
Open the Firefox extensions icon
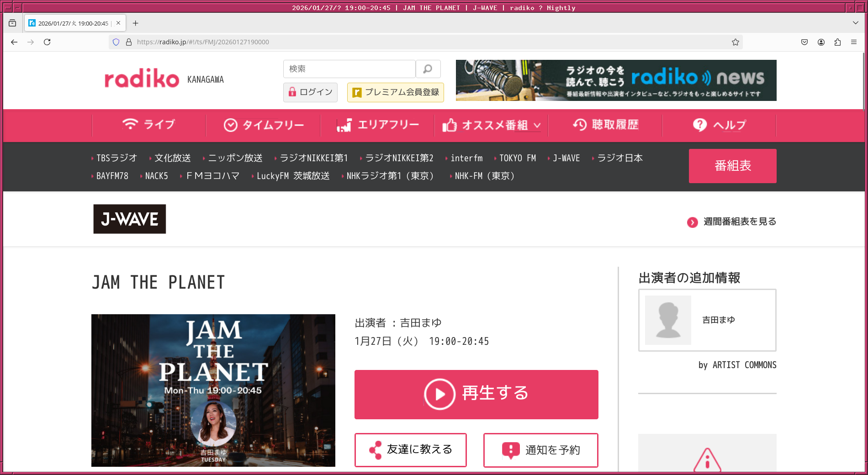coord(837,42)
